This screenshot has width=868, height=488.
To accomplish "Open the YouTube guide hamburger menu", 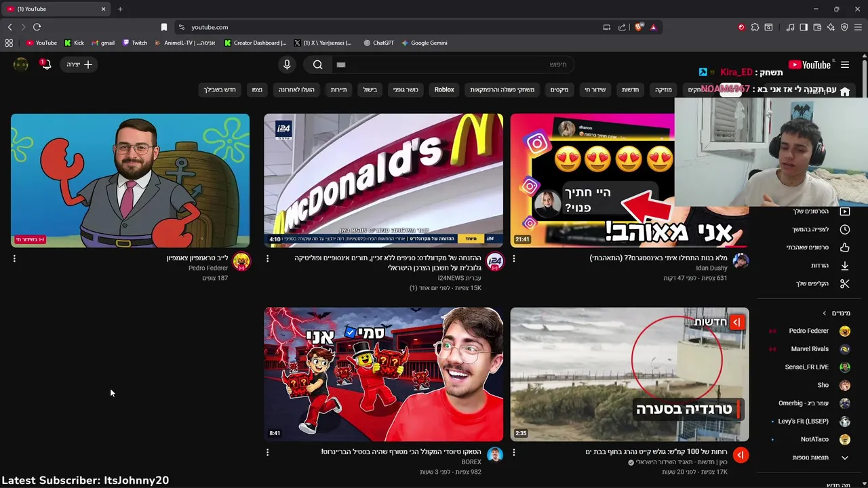I will pos(845,65).
